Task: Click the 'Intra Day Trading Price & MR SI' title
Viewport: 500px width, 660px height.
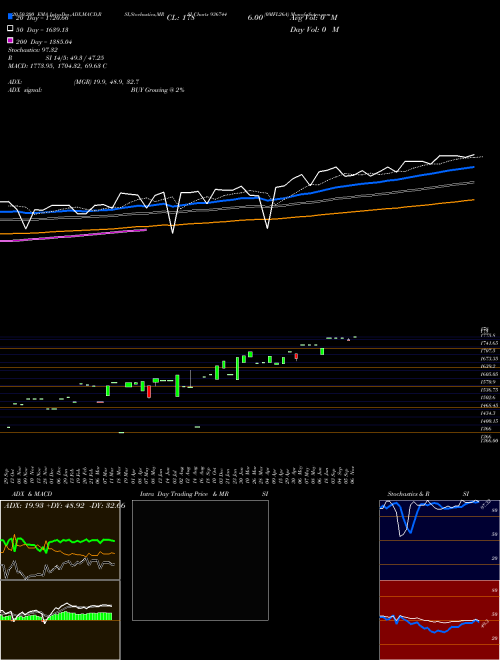Action: point(204,494)
